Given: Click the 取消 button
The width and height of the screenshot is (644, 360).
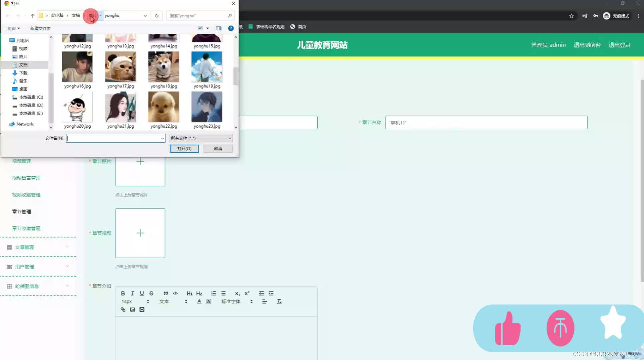Looking at the screenshot, I should (218, 149).
